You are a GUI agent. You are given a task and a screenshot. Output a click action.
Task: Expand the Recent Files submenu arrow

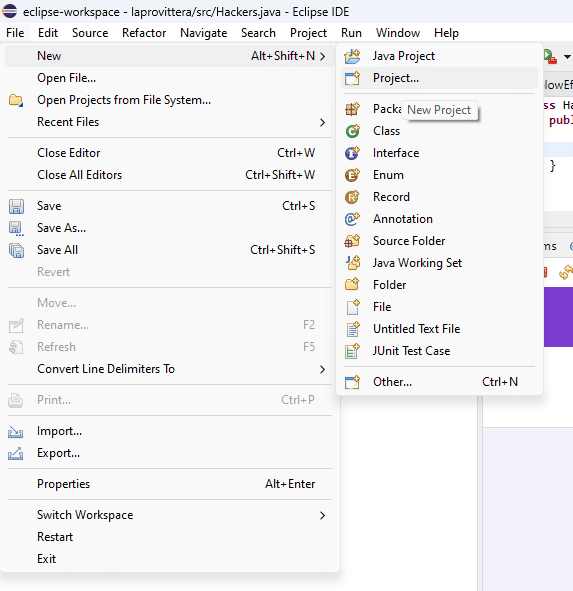point(322,122)
